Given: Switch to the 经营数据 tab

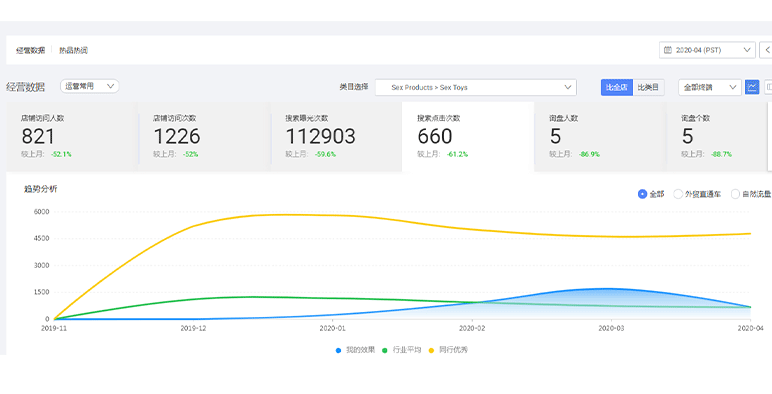Looking at the screenshot, I should [31, 50].
